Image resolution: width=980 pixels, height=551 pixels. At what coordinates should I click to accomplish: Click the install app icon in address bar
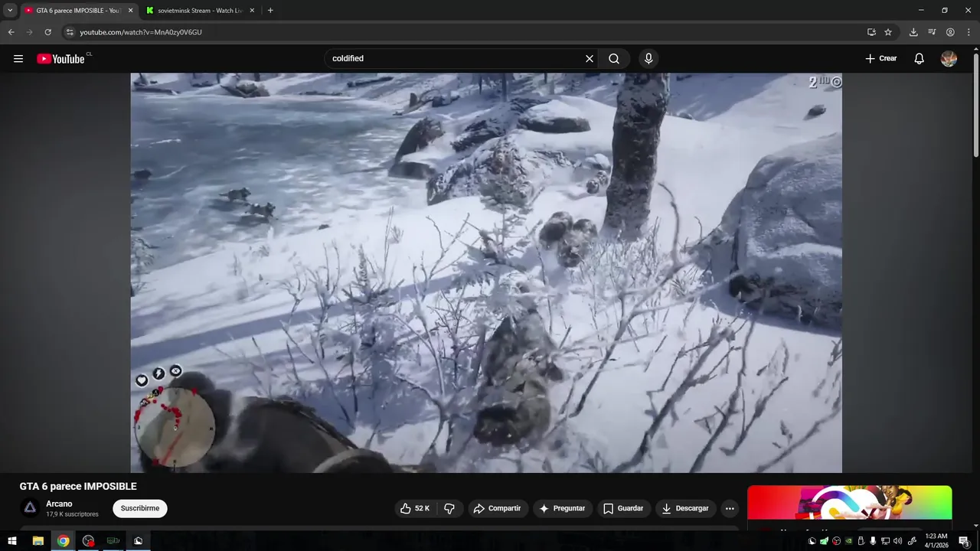871,32
